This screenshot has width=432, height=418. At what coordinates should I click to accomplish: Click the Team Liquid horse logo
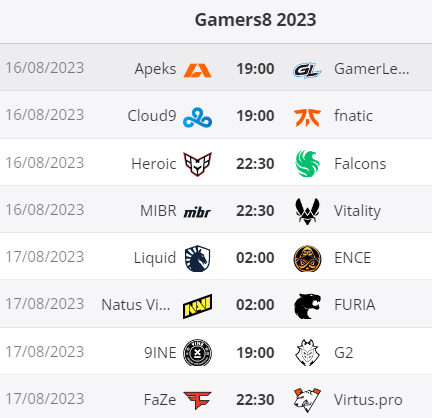pos(197,258)
